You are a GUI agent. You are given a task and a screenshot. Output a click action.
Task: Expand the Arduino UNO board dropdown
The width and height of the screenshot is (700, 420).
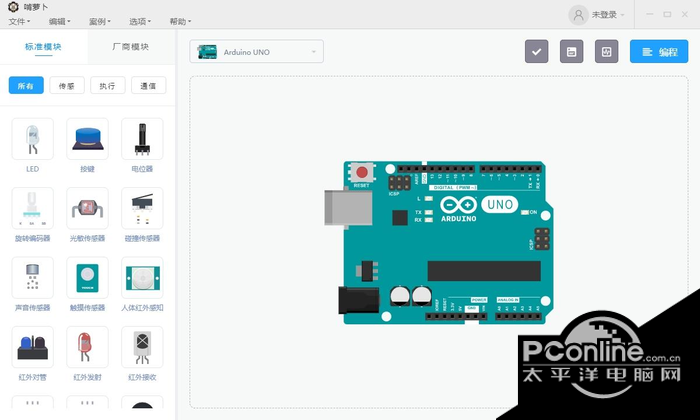[x=257, y=52]
